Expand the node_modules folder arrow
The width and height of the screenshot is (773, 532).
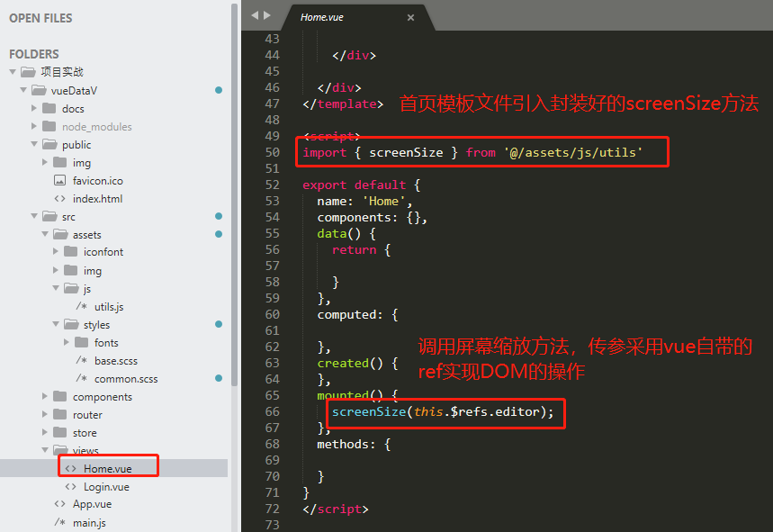(34, 126)
